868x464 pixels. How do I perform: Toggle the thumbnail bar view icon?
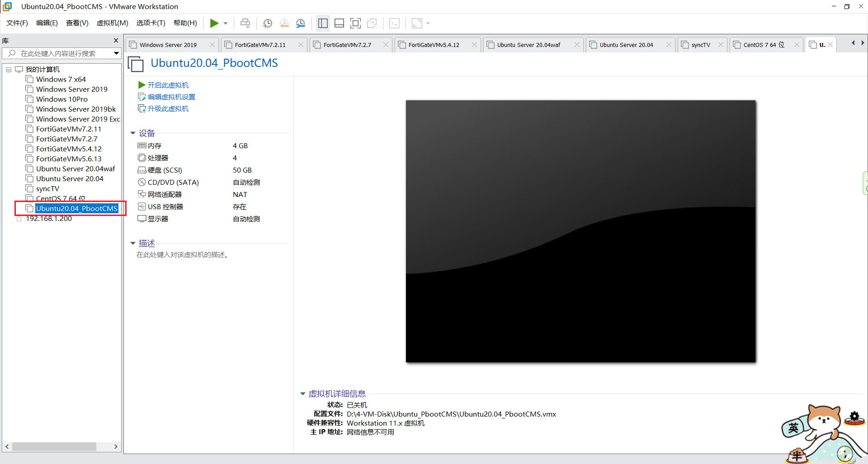339,23
